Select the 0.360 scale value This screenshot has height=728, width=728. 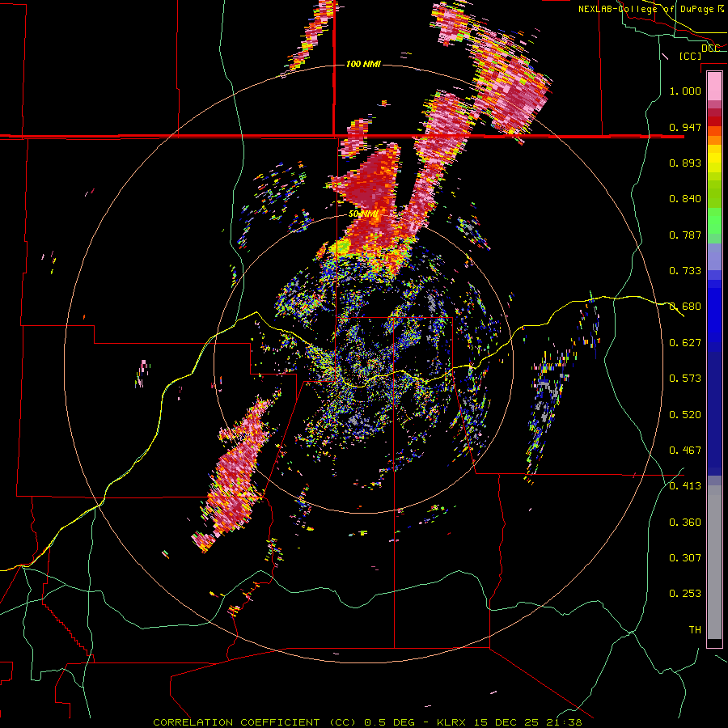click(x=685, y=523)
